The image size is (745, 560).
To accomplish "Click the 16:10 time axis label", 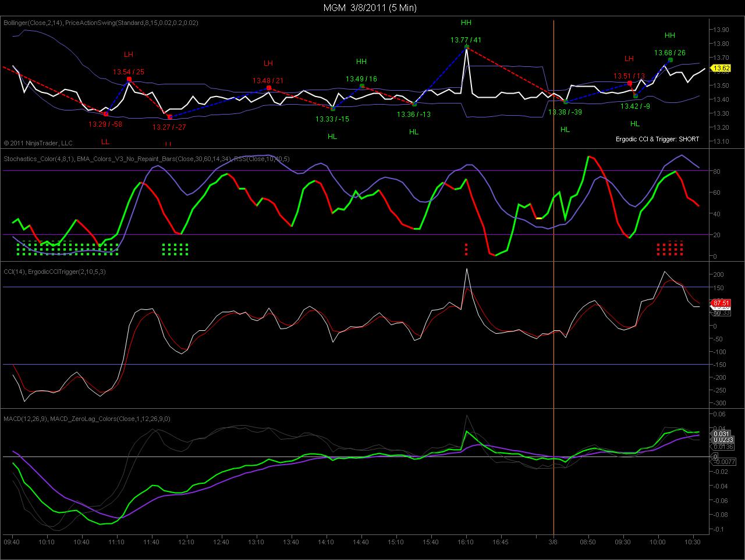I will pyautogui.click(x=466, y=541).
